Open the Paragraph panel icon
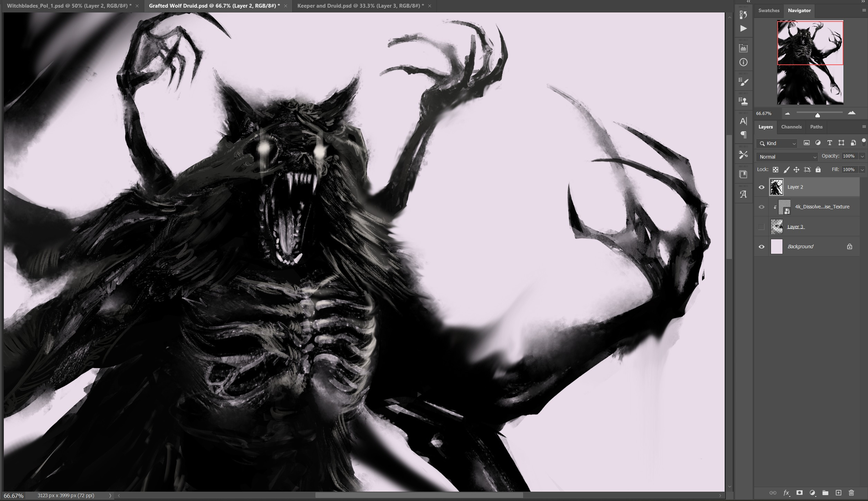The height and width of the screenshot is (501, 868). (743, 135)
